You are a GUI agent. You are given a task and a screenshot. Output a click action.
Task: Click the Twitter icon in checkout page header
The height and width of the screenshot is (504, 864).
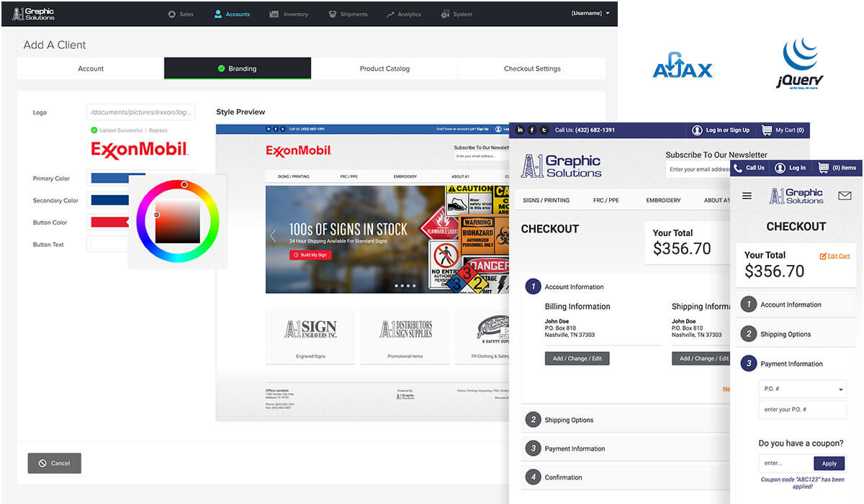tap(544, 130)
